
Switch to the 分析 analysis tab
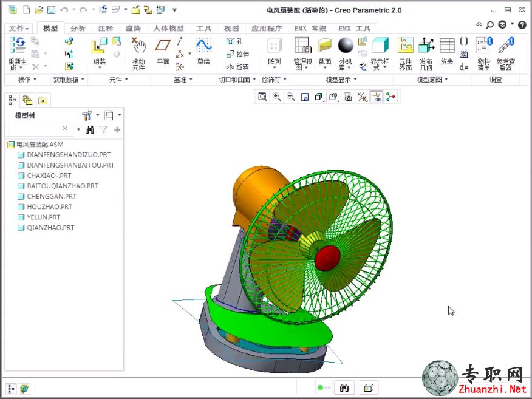[78, 28]
